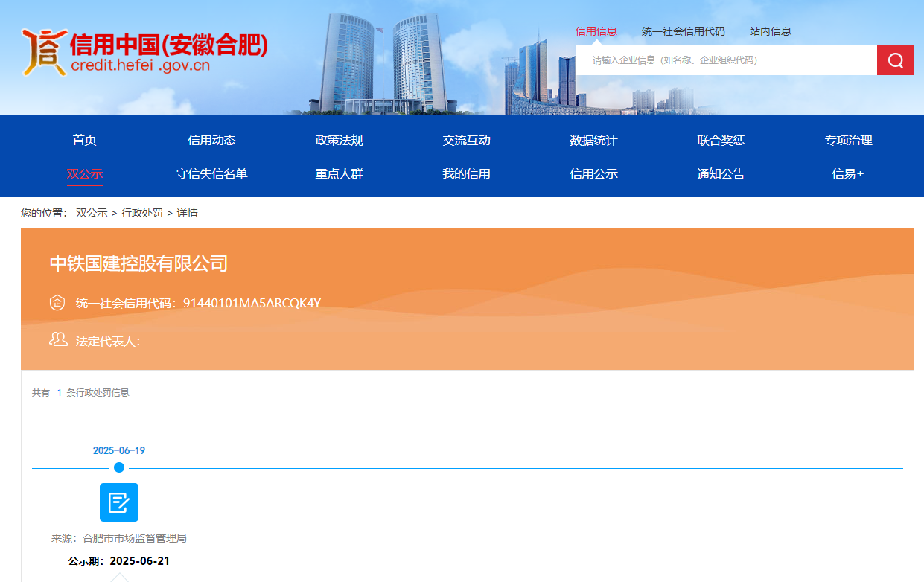Open the 数据统计 menu item
The image size is (924, 582).
(594, 140)
